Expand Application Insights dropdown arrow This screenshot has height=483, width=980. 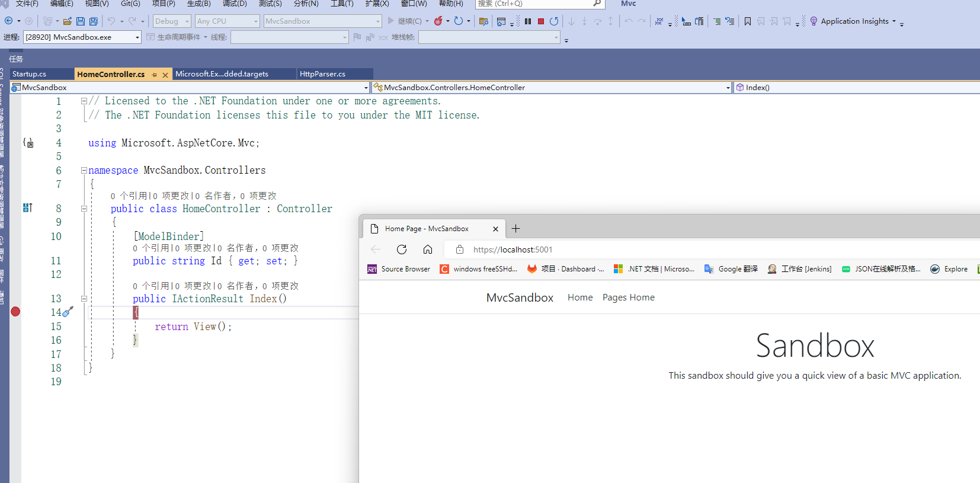pos(894,21)
